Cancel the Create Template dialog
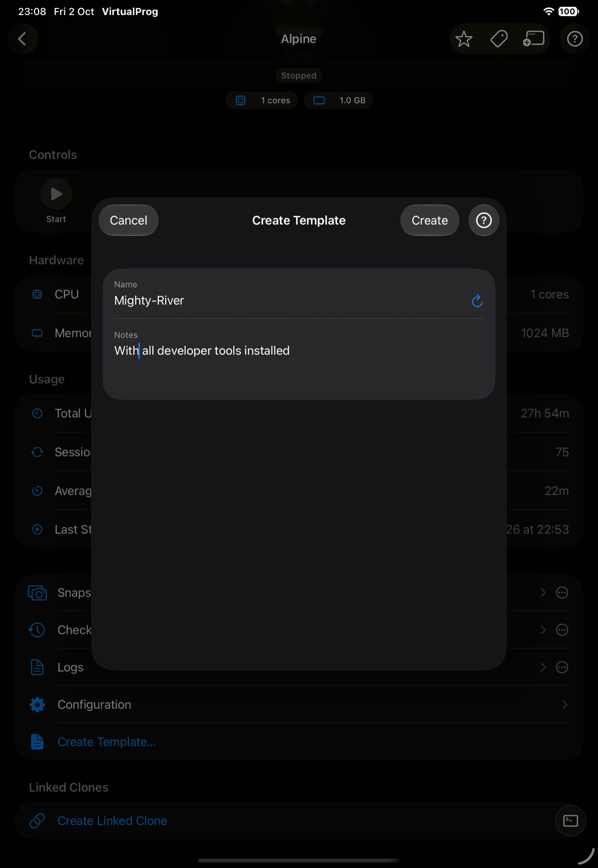 [129, 220]
